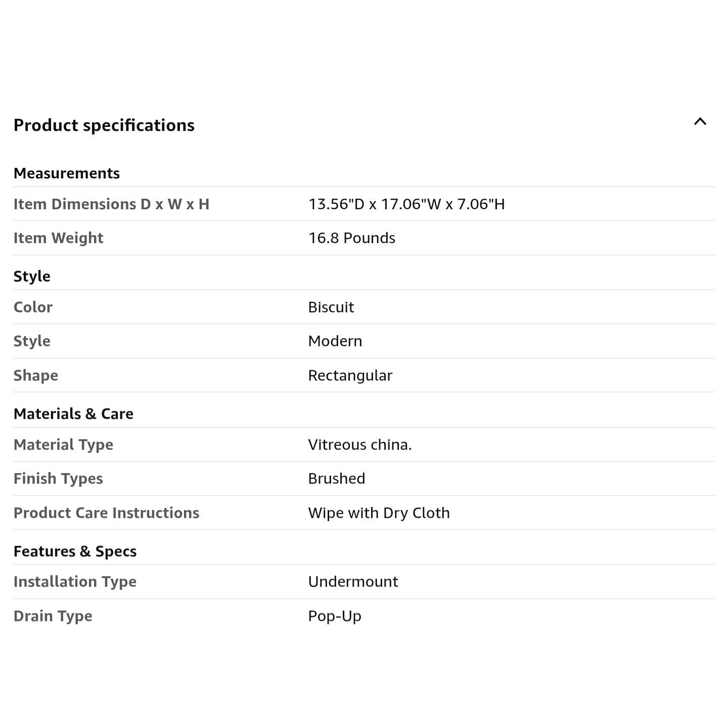Image resolution: width=728 pixels, height=728 pixels.
Task: Click the Brushed finish type value
Action: point(337,479)
